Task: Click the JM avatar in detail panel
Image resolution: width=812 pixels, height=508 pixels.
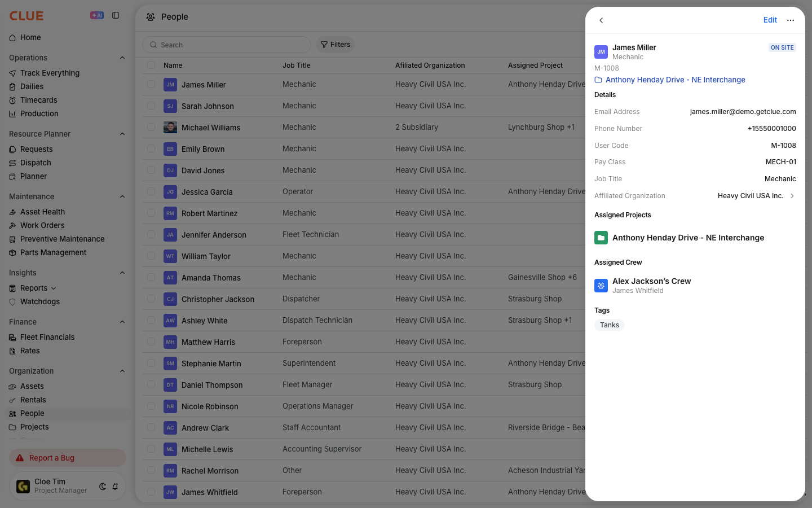Action: (x=601, y=52)
